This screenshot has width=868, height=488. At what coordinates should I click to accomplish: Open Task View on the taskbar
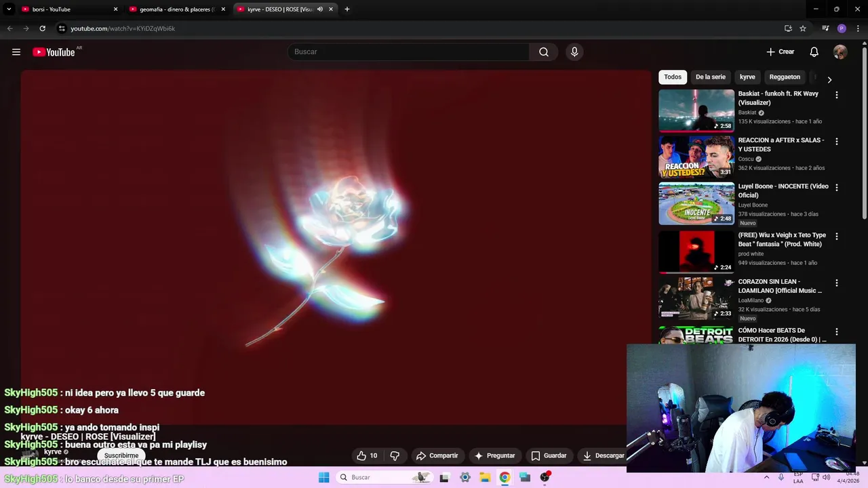pos(444,477)
